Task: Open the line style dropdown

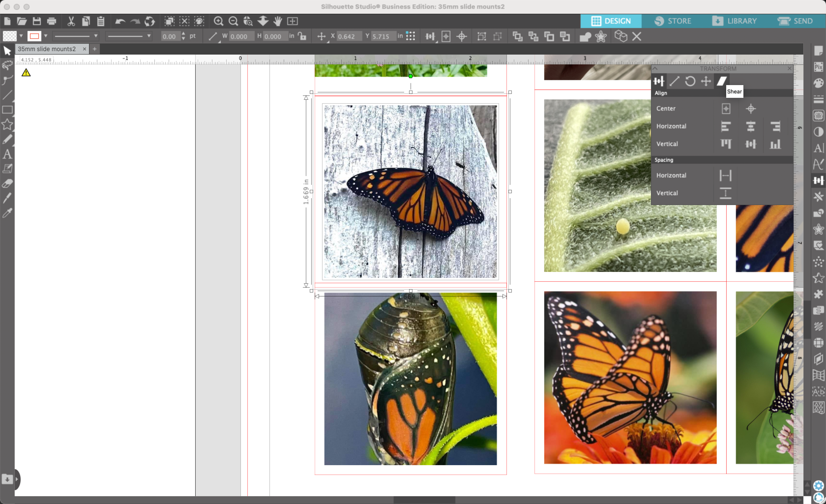Action: tap(76, 36)
